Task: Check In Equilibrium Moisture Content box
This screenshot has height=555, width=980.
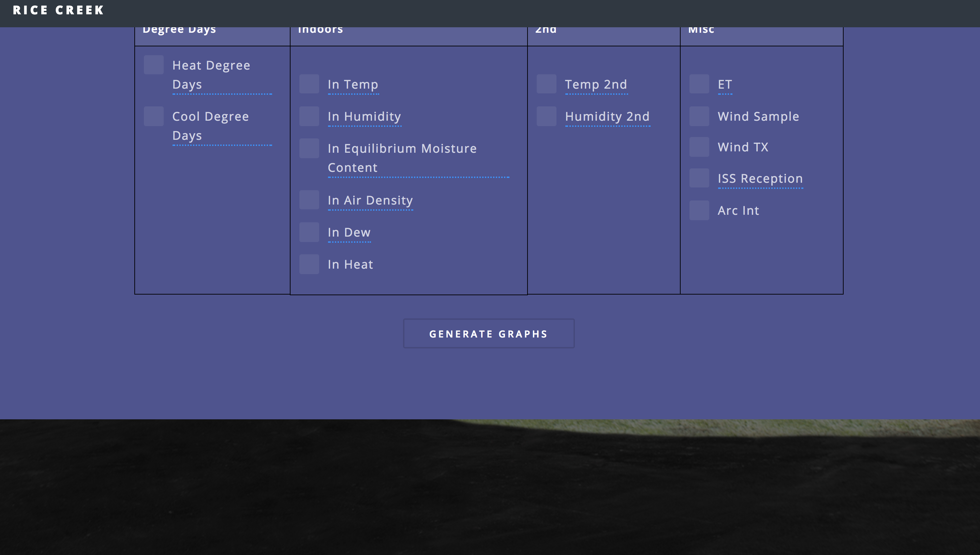Action: [x=309, y=148]
